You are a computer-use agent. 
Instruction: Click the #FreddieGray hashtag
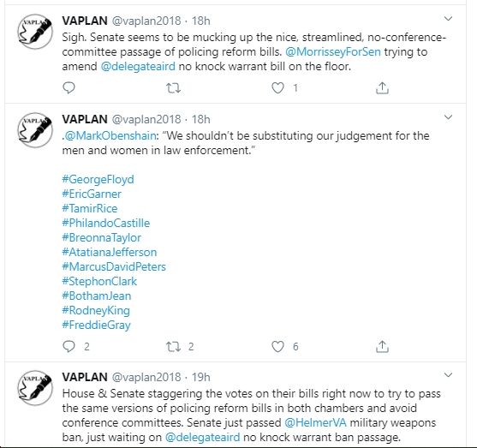[x=97, y=325]
